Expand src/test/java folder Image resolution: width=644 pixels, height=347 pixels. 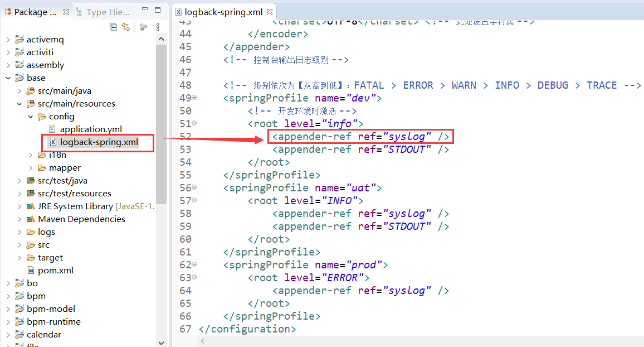pyautogui.click(x=19, y=181)
